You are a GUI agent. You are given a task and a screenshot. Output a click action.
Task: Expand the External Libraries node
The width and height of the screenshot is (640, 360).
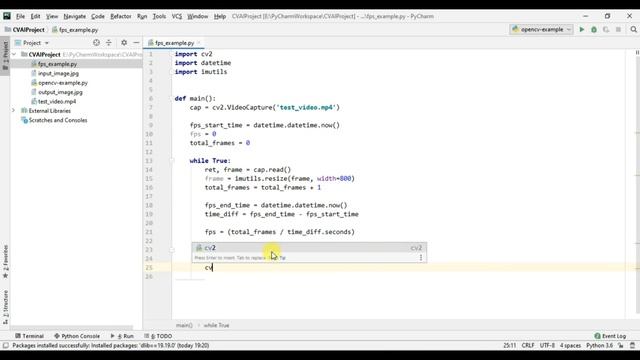(x=13, y=111)
